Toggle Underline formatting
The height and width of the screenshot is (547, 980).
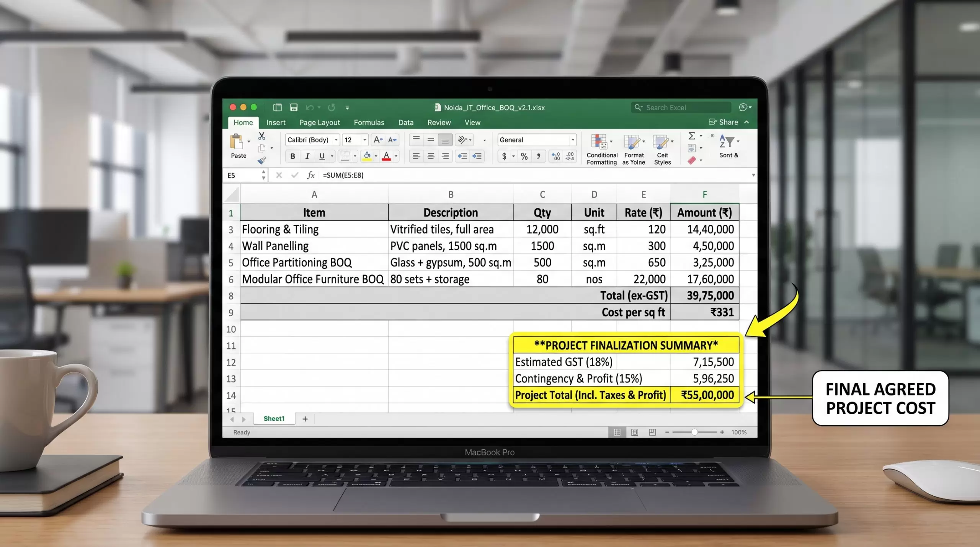click(x=322, y=156)
